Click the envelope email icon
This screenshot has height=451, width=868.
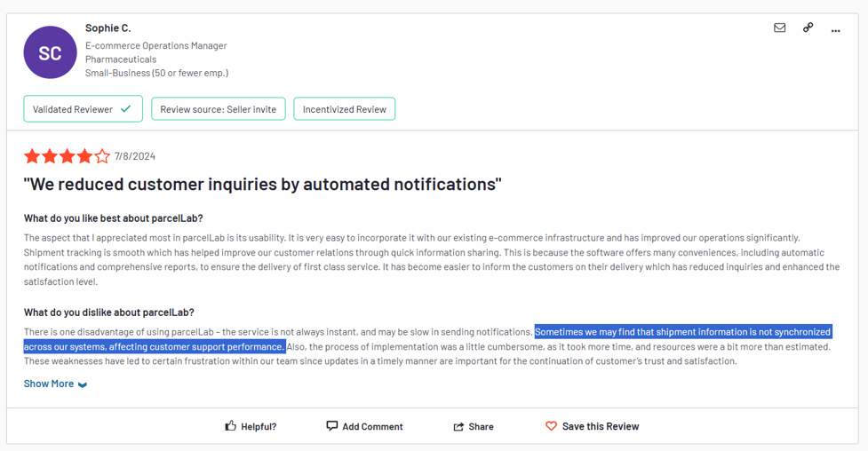pyautogui.click(x=779, y=28)
